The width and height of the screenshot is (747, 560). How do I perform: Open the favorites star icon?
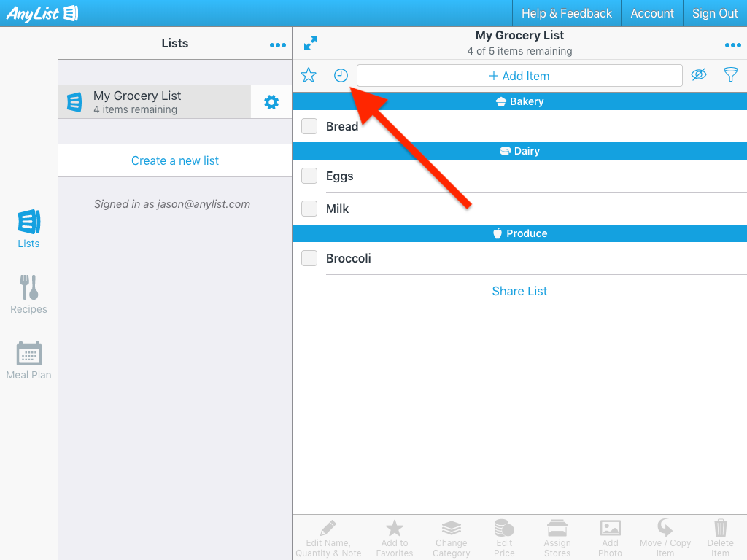(309, 75)
